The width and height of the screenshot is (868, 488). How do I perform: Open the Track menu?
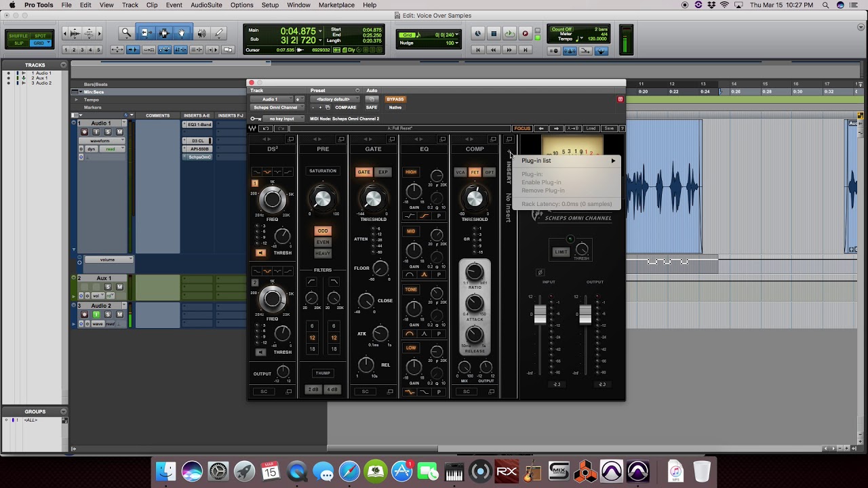point(130,5)
